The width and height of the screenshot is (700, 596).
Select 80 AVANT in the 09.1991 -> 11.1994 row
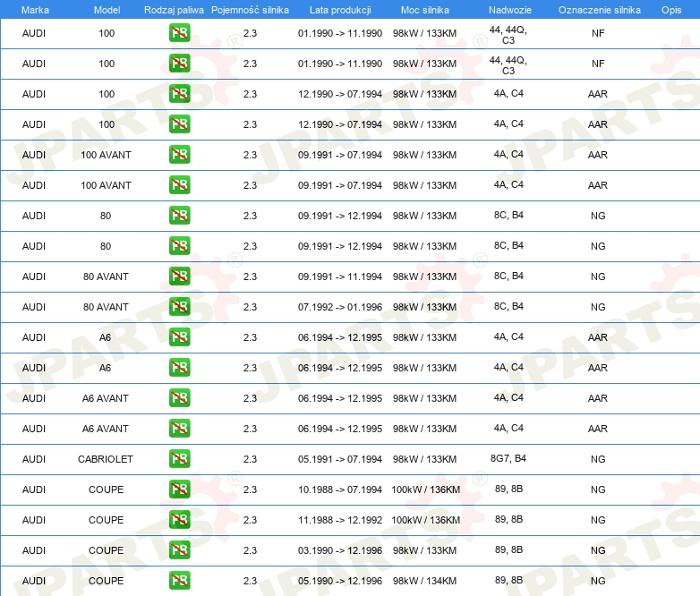pyautogui.click(x=106, y=277)
